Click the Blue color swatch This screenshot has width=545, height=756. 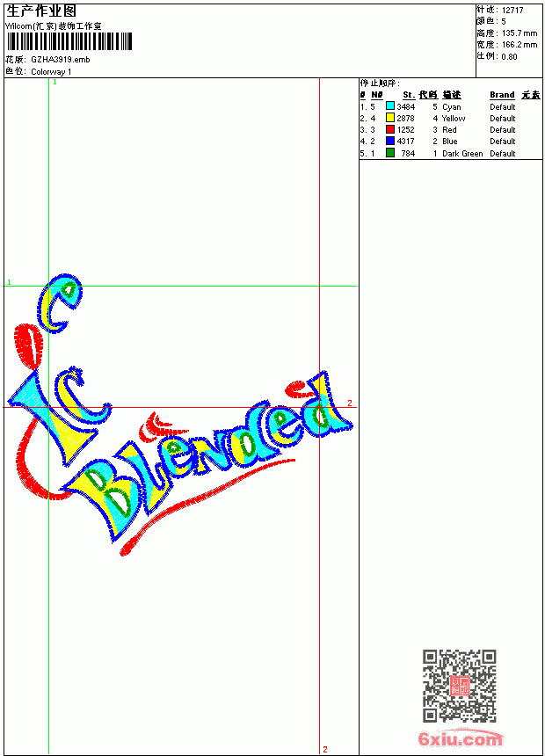(x=390, y=141)
